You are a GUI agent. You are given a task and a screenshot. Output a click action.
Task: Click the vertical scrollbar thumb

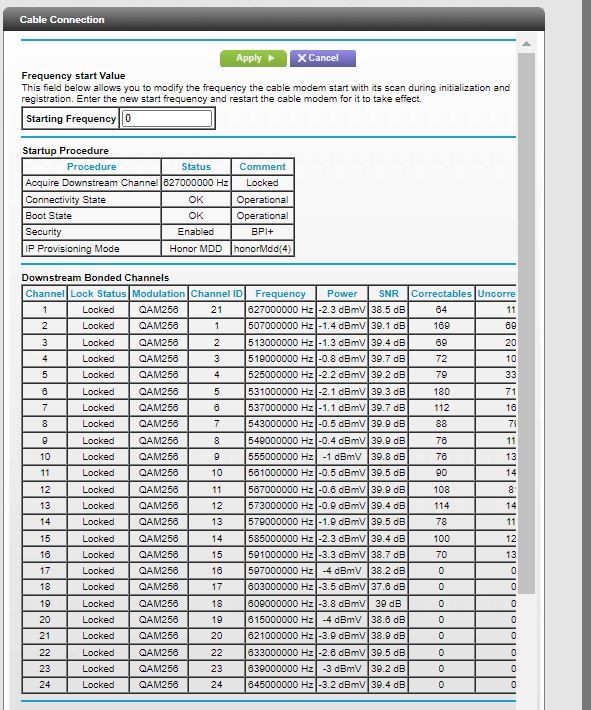[526, 323]
